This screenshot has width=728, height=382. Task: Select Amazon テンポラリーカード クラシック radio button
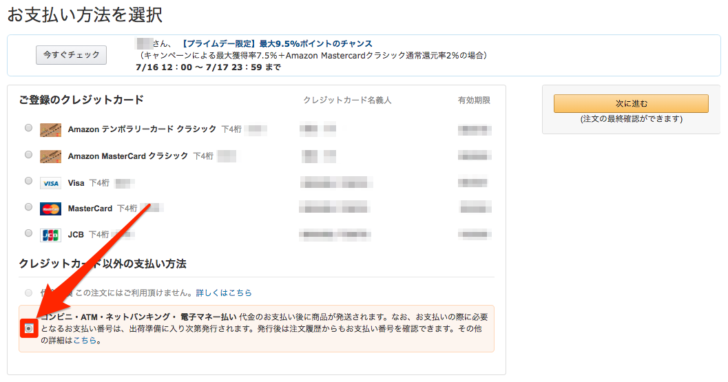[29, 128]
